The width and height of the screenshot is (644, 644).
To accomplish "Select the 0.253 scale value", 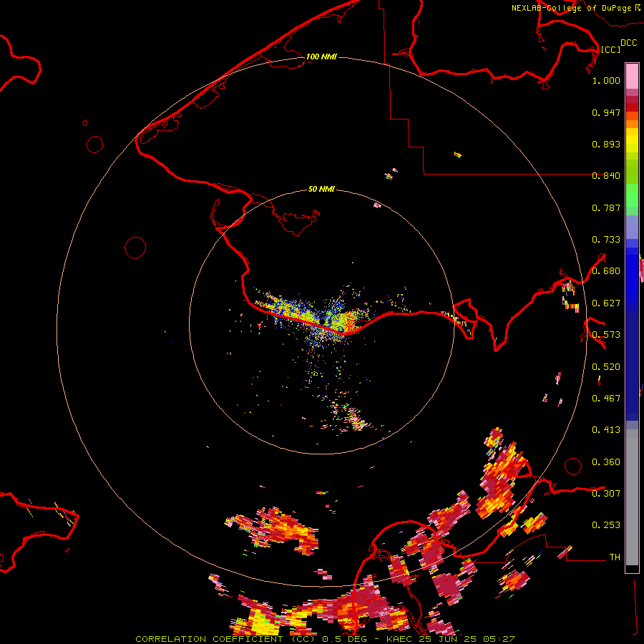I will [606, 525].
